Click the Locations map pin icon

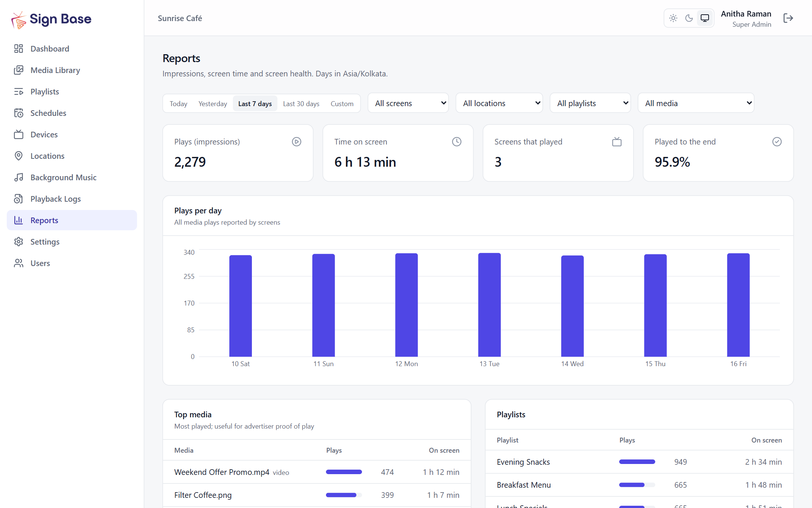point(18,156)
